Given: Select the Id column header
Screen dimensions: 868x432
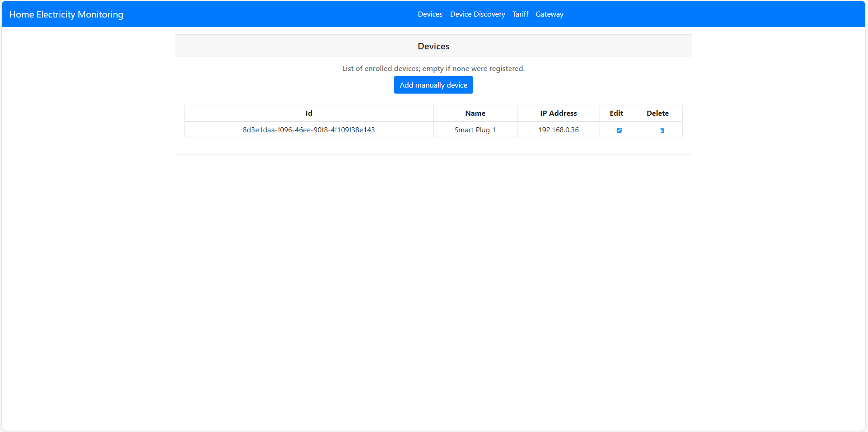Looking at the screenshot, I should click(309, 113).
